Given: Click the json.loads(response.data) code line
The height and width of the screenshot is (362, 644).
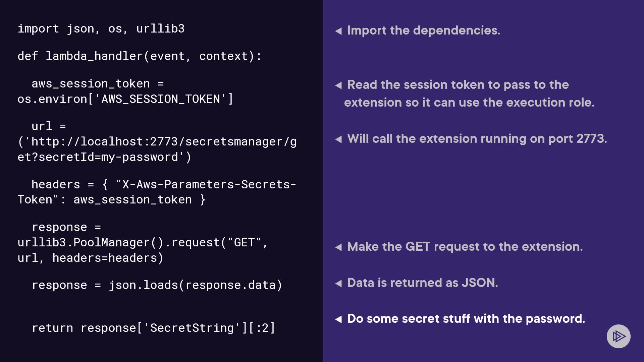Looking at the screenshot, I should pyautogui.click(x=157, y=285).
